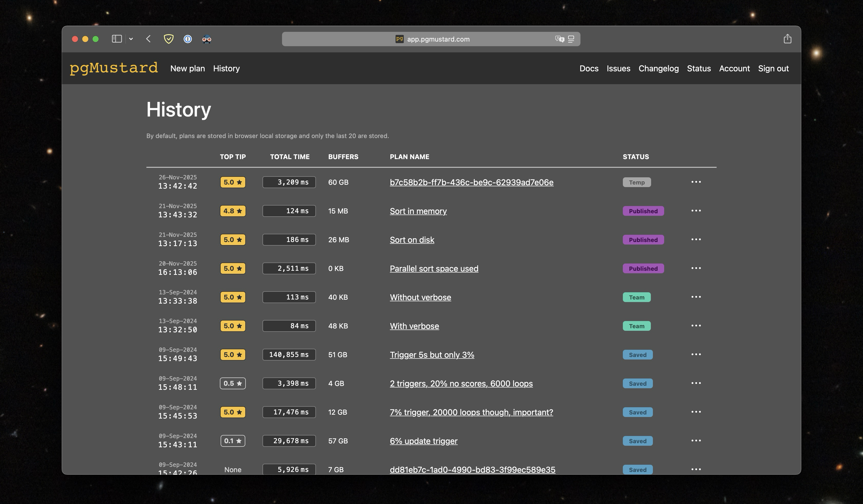Click the Share icon in the toolbar

coord(787,39)
